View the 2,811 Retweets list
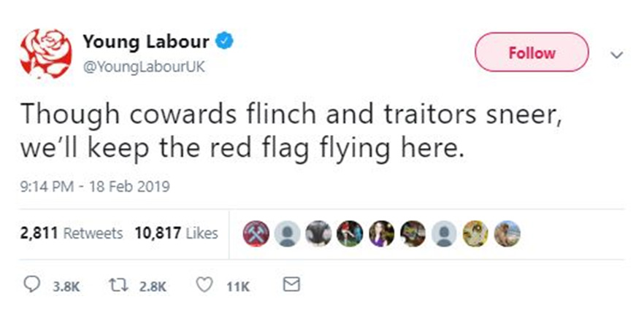 pyautogui.click(x=72, y=233)
